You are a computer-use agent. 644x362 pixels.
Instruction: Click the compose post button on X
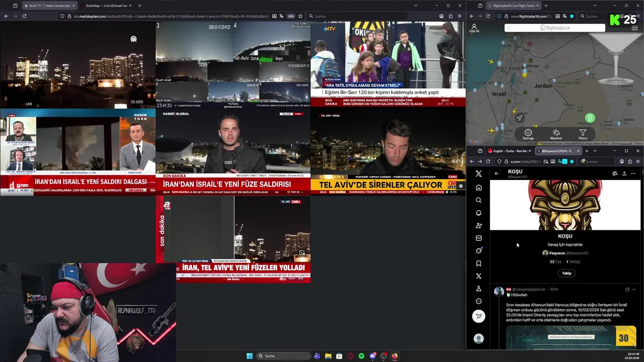click(478, 316)
